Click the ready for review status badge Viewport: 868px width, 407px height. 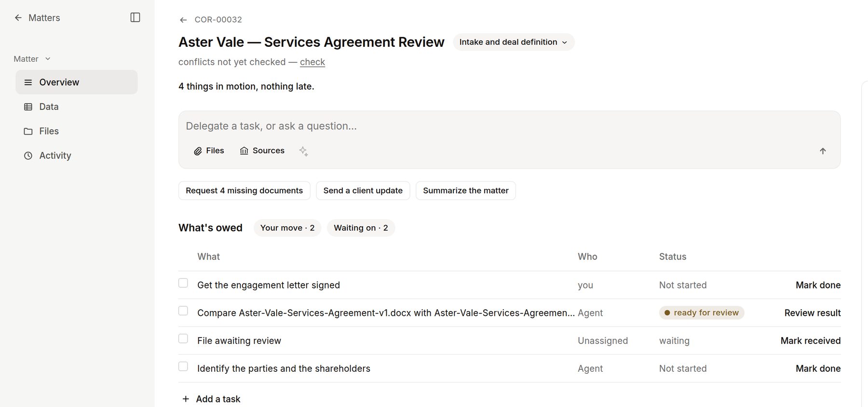(702, 313)
